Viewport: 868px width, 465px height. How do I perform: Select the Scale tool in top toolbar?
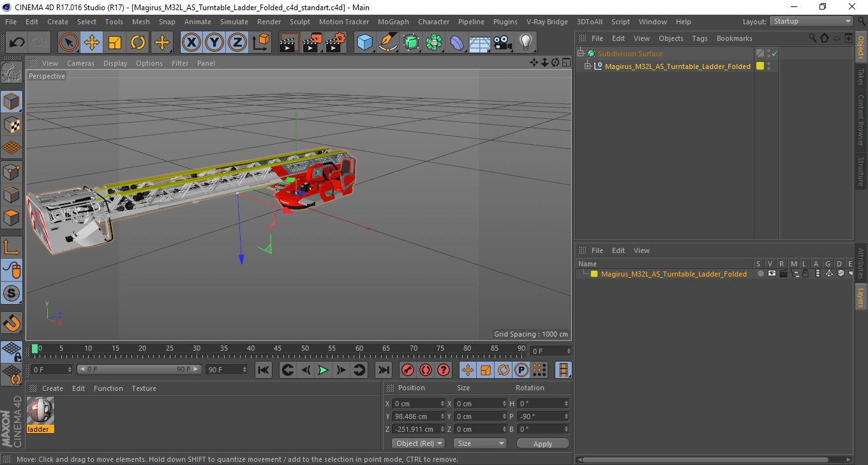(115, 43)
